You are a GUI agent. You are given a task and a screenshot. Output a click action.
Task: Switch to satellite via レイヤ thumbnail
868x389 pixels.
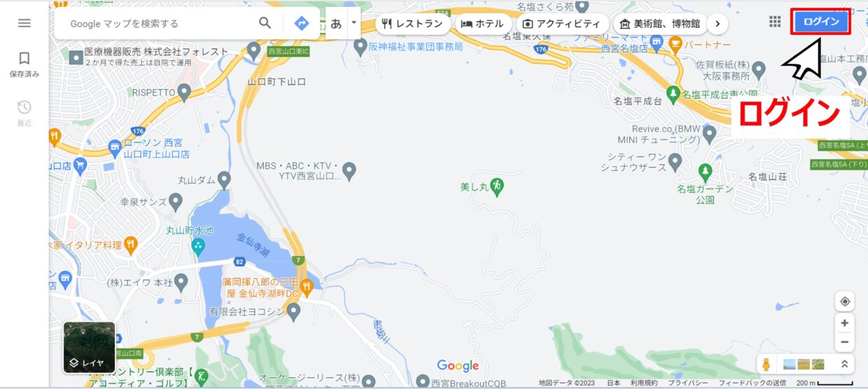[90, 348]
